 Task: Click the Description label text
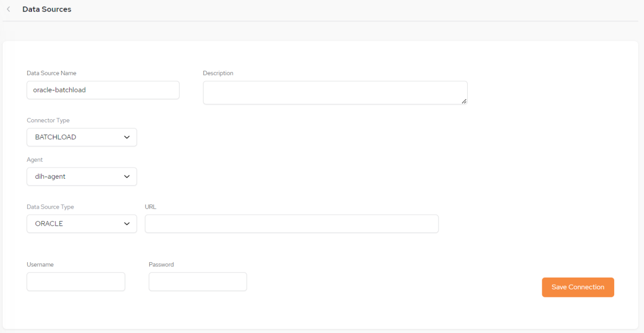[218, 73]
